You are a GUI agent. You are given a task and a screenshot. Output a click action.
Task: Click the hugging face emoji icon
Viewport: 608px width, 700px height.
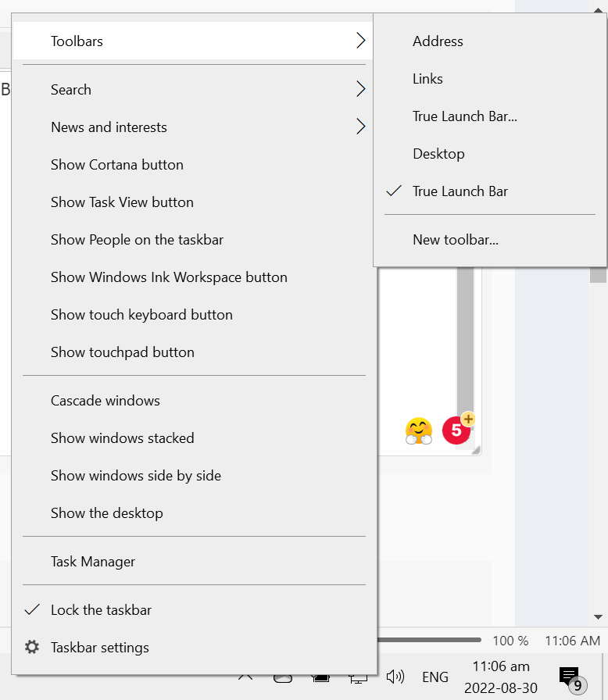pos(419,430)
